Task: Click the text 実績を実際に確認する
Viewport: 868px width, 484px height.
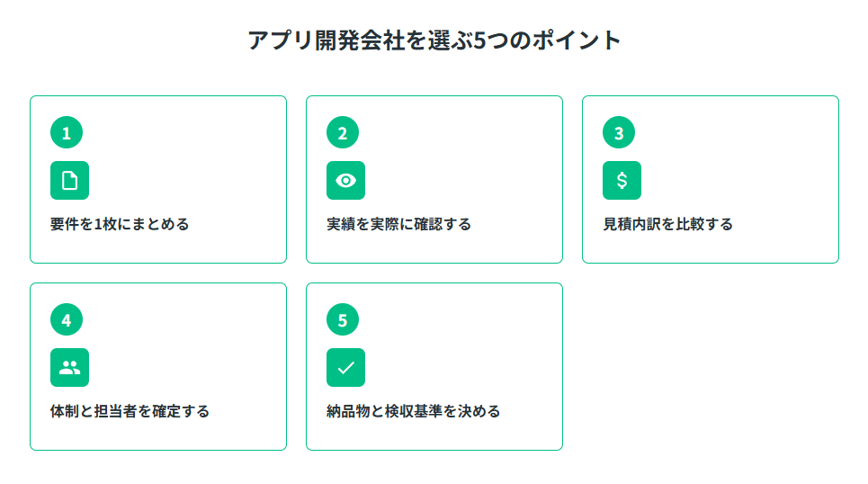Action: (398, 224)
